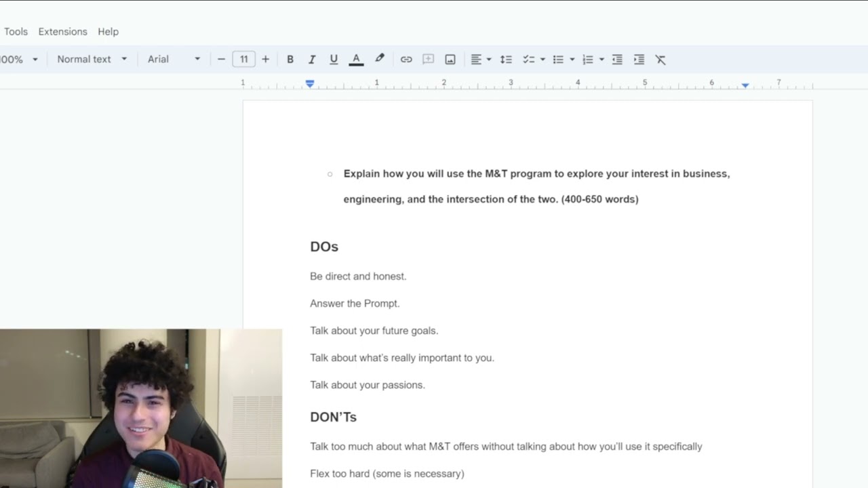Image resolution: width=868 pixels, height=488 pixels.
Task: Click the right indent marker on ruler
Action: (x=745, y=85)
